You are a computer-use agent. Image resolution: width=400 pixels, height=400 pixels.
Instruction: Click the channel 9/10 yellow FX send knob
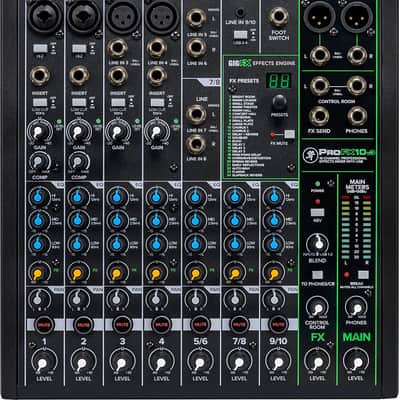coord(274,273)
